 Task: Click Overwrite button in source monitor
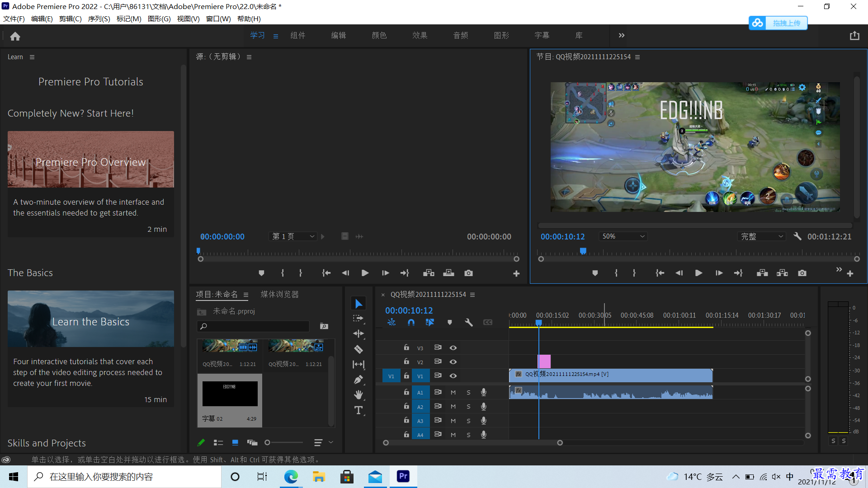click(448, 273)
